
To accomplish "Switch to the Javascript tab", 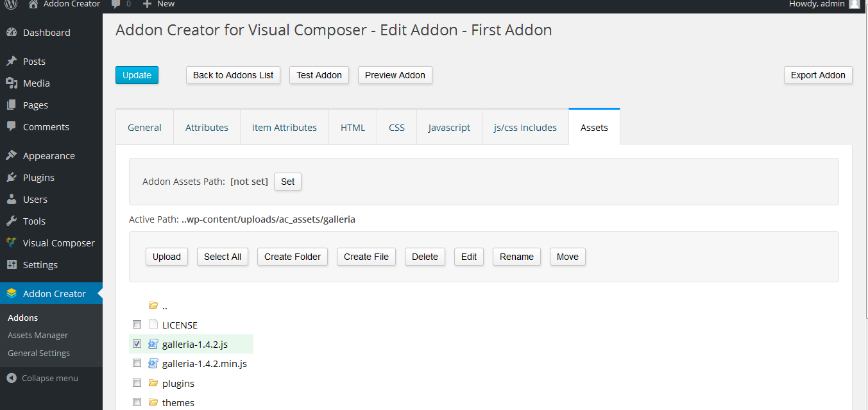I will pos(449,128).
